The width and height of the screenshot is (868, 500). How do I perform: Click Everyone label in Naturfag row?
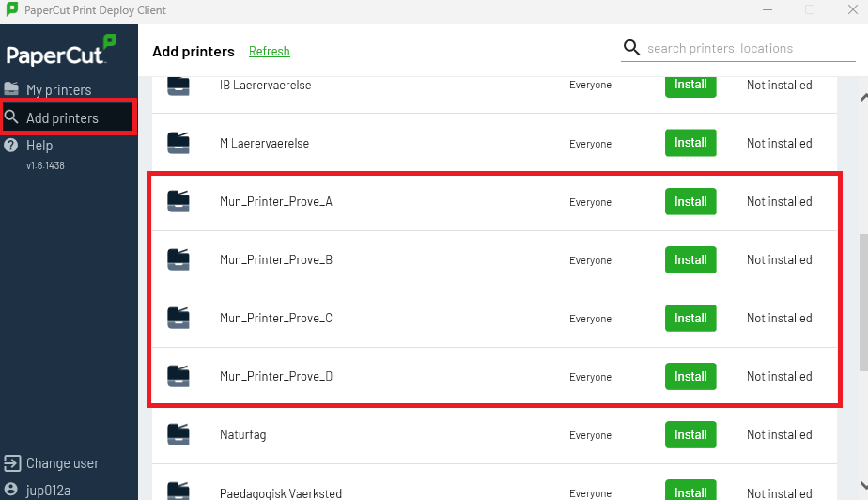[590, 435]
